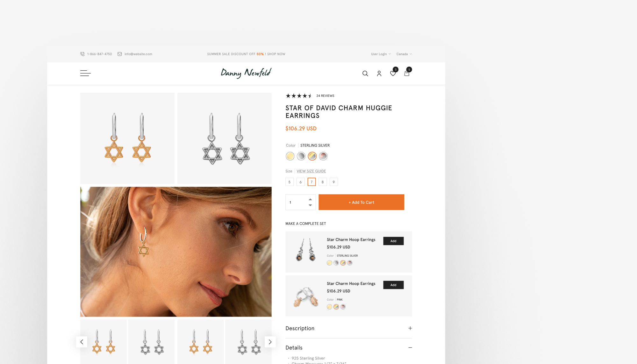Viewport: 637px width, 364px height.
Task: Click the email envelope icon
Action: [120, 54]
